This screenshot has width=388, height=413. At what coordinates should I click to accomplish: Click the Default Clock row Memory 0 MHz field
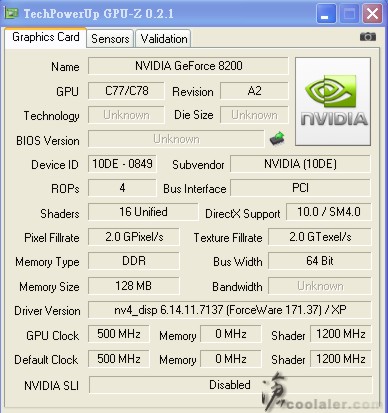tap(231, 359)
